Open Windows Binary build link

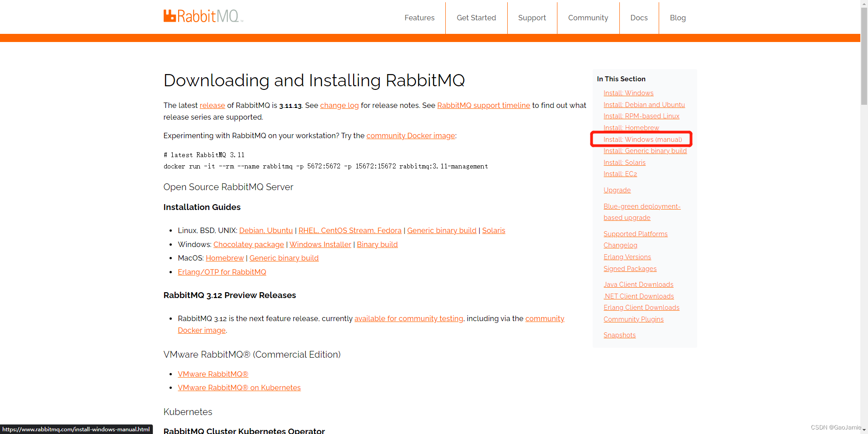(377, 244)
